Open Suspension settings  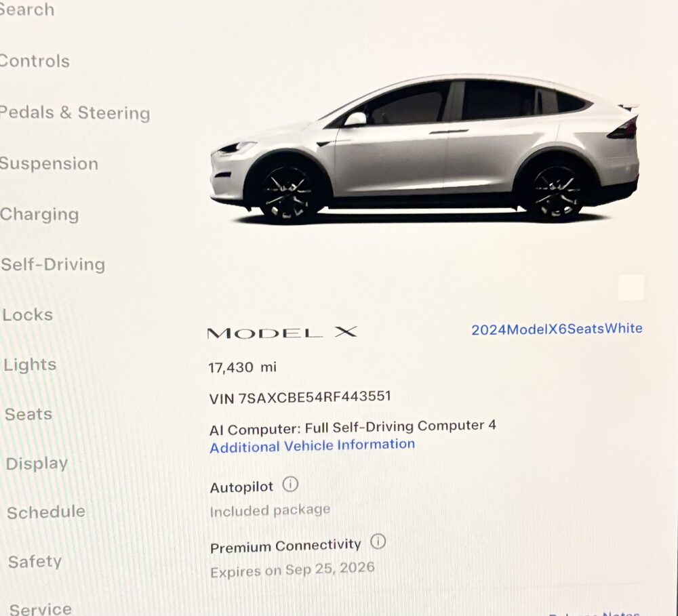click(x=49, y=164)
